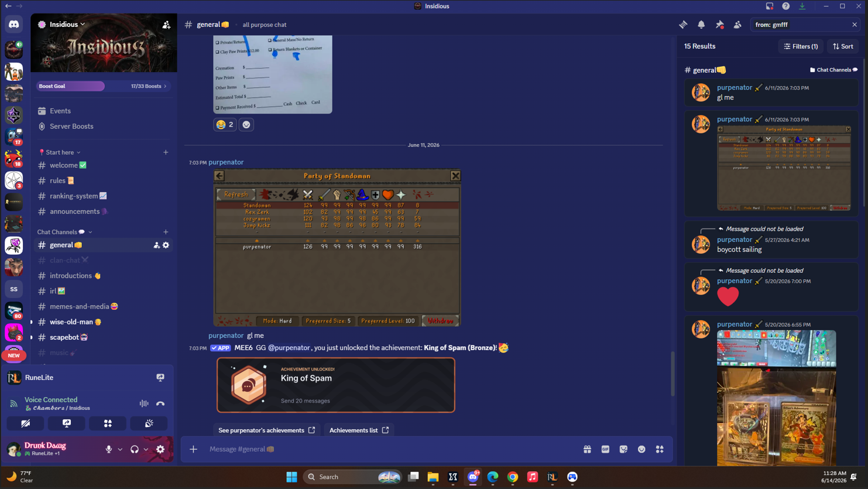Open microphone input options arrow
The width and height of the screenshot is (868, 489).
coord(120,449)
